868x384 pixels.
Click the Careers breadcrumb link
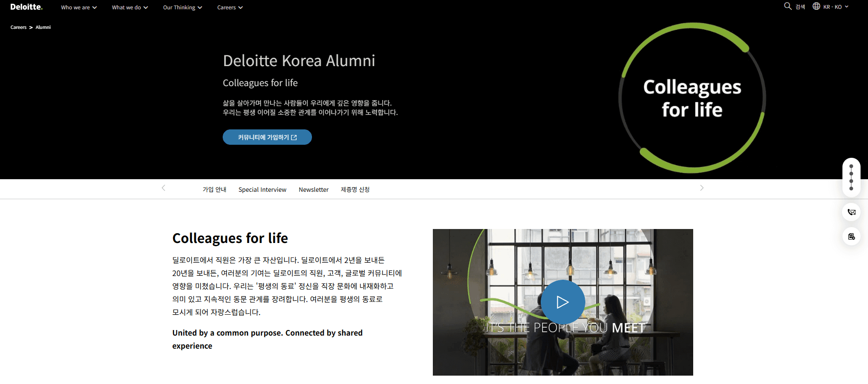pyautogui.click(x=19, y=27)
